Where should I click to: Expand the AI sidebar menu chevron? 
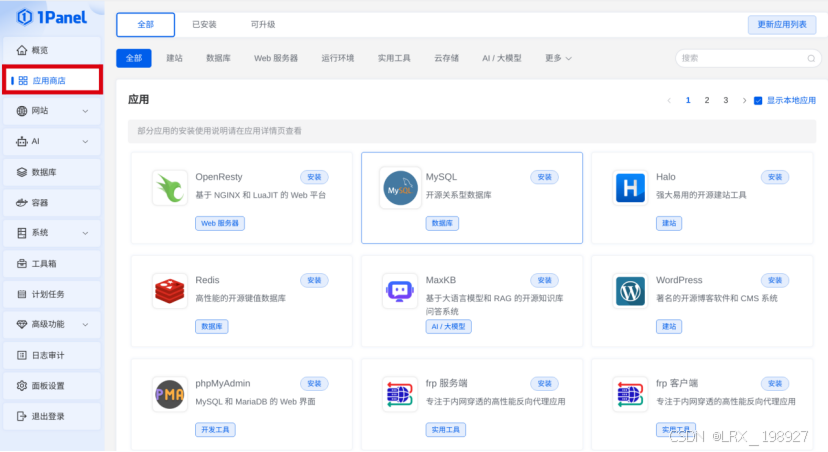(86, 142)
